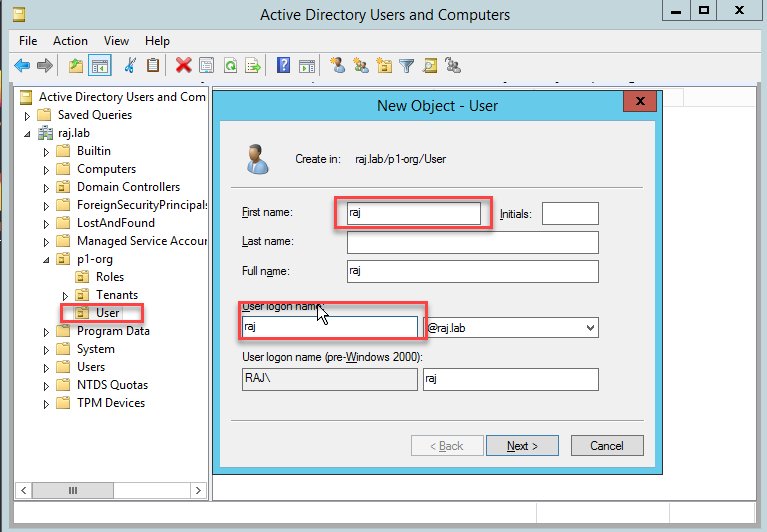This screenshot has height=532, width=767.
Task: Click the Next button
Action: point(522,445)
